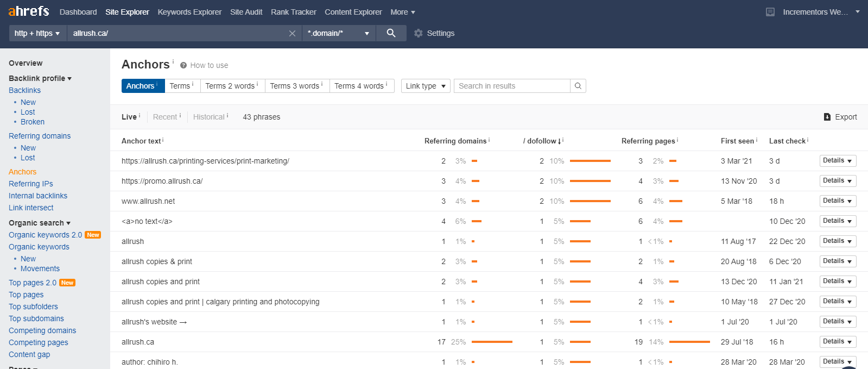868x369 pixels.
Task: Open Organic keywords 2.0 in sidebar
Action: pos(46,235)
